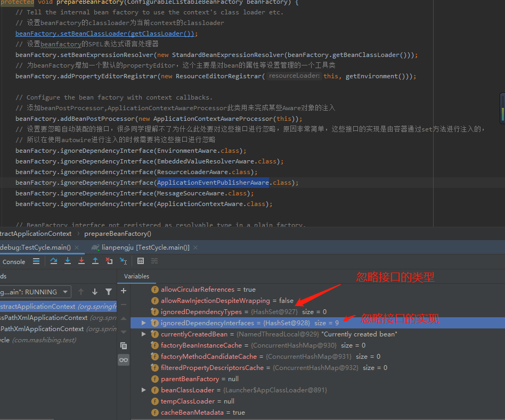Image resolution: width=505 pixels, height=420 pixels.
Task: Select the tempClassLoader variable row
Action: click(317, 401)
